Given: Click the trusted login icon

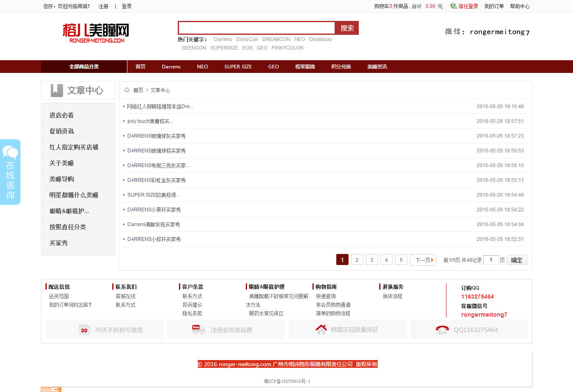Looking at the screenshot, I should click(x=453, y=6).
